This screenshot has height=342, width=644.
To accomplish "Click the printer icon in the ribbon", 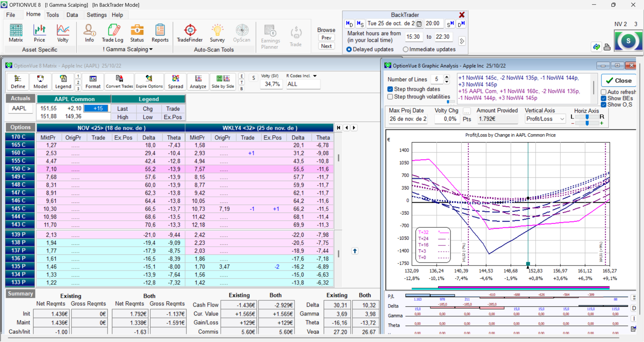I will (607, 47).
